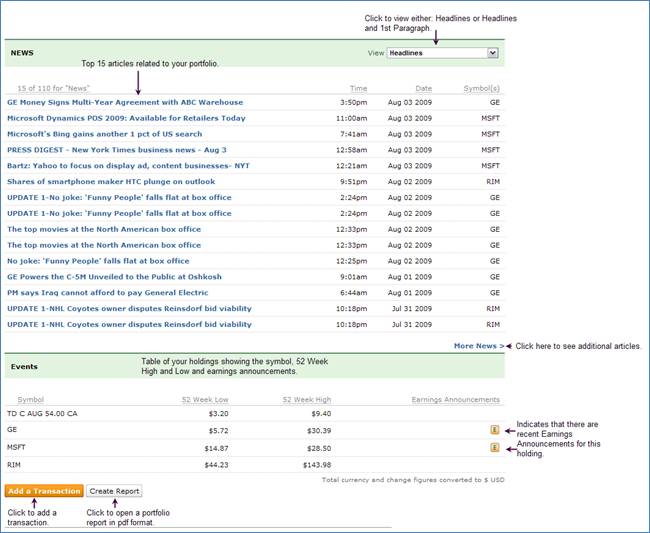The width and height of the screenshot is (650, 533).
Task: Click the 9:01am time cell
Action: 354,277
